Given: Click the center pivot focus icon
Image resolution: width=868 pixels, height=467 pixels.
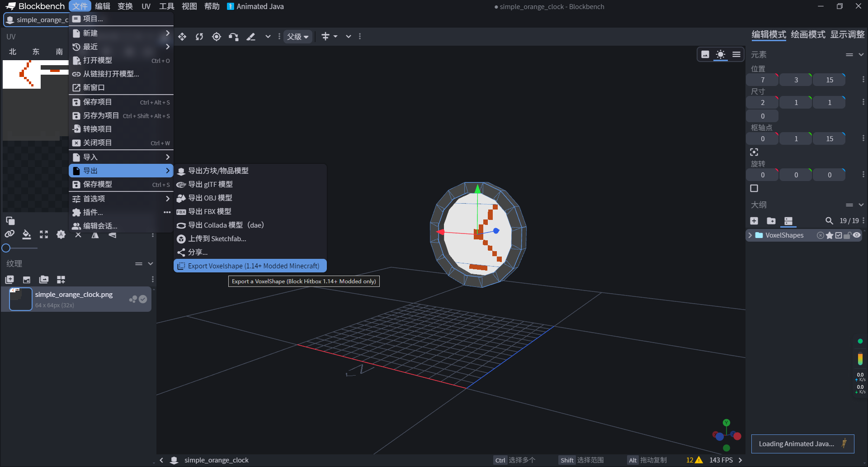Looking at the screenshot, I should [x=754, y=152].
